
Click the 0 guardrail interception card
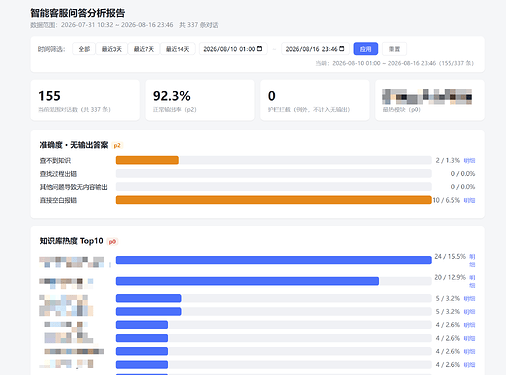pos(315,100)
